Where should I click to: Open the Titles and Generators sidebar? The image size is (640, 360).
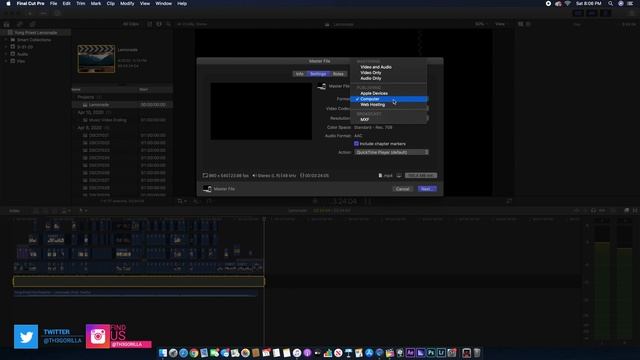click(x=32, y=24)
